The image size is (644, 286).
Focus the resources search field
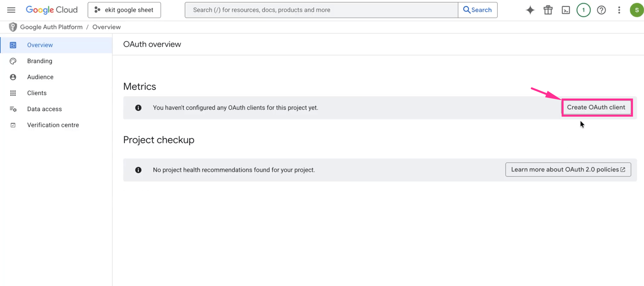(321, 10)
